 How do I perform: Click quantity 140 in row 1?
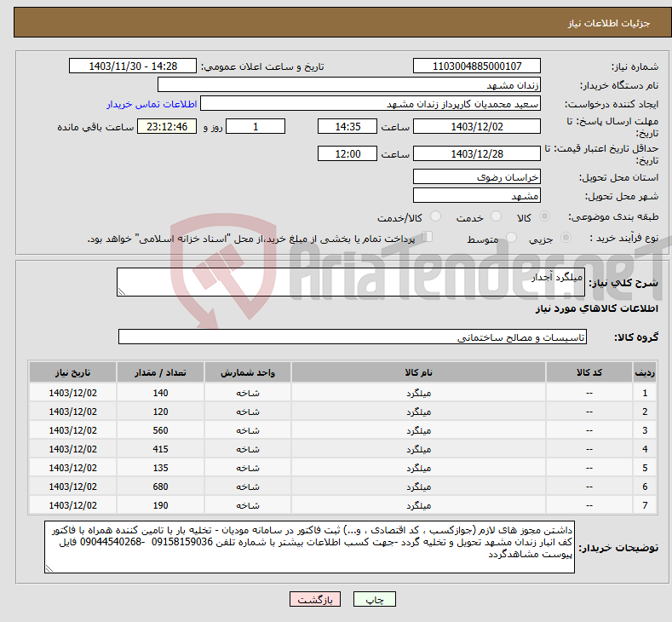click(x=160, y=393)
